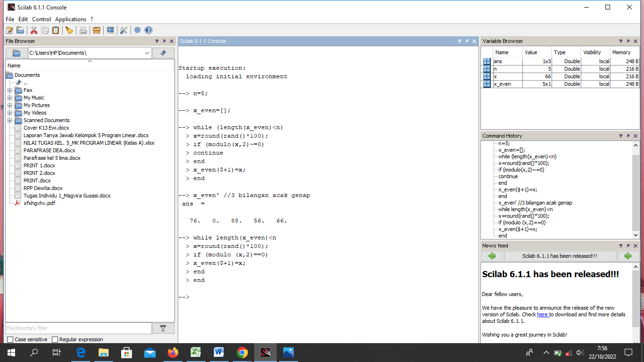Expand the My Videos folder

coord(9,113)
